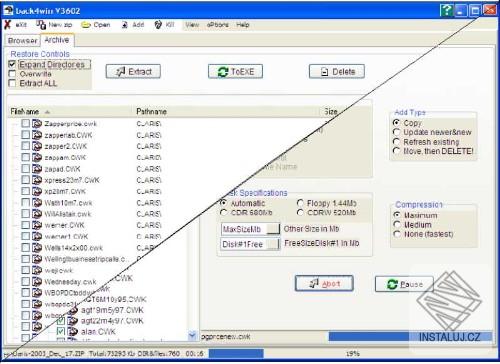500x364 pixels.
Task: Select the Copy add type
Action: [396, 123]
